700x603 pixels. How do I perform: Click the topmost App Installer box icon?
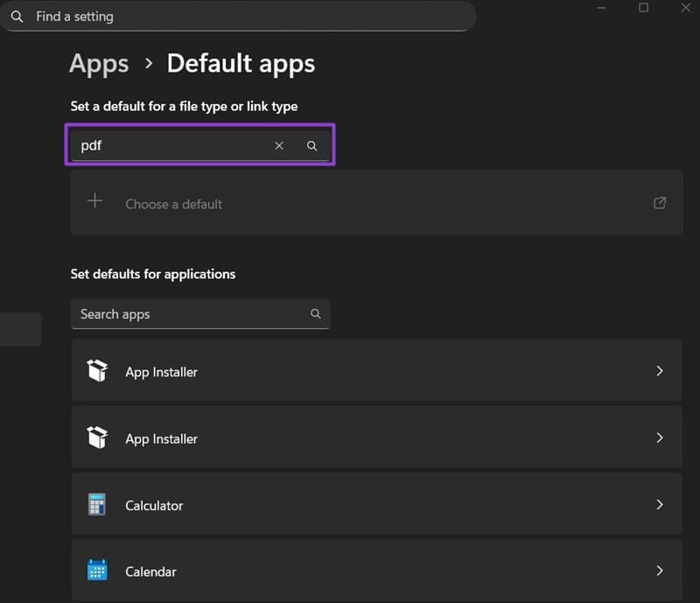point(97,371)
